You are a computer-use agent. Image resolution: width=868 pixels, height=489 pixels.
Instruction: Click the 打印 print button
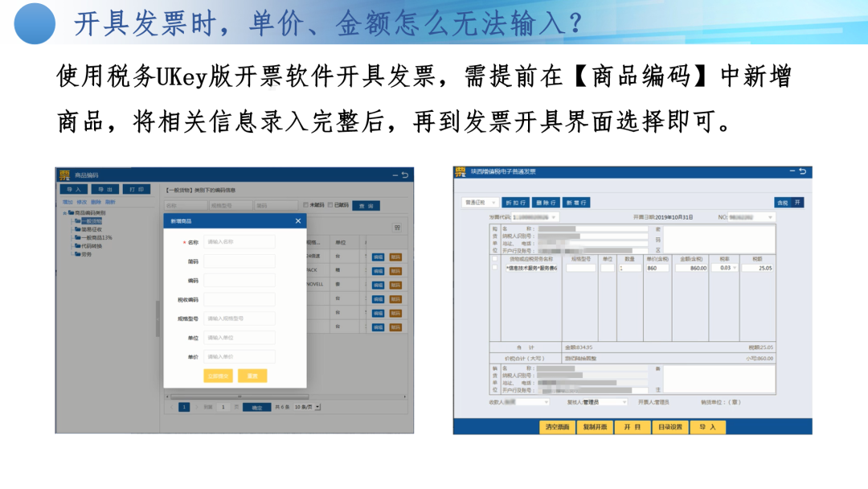(x=136, y=189)
